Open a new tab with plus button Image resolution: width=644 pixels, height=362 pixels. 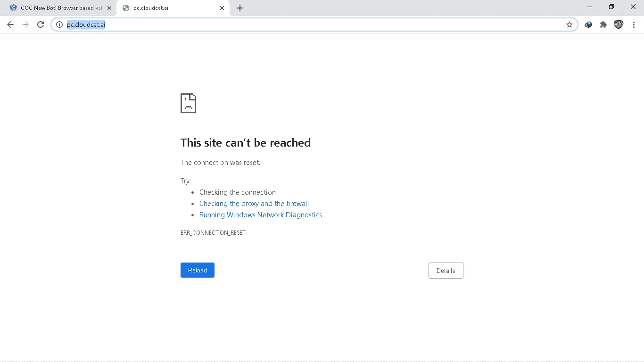(x=240, y=8)
